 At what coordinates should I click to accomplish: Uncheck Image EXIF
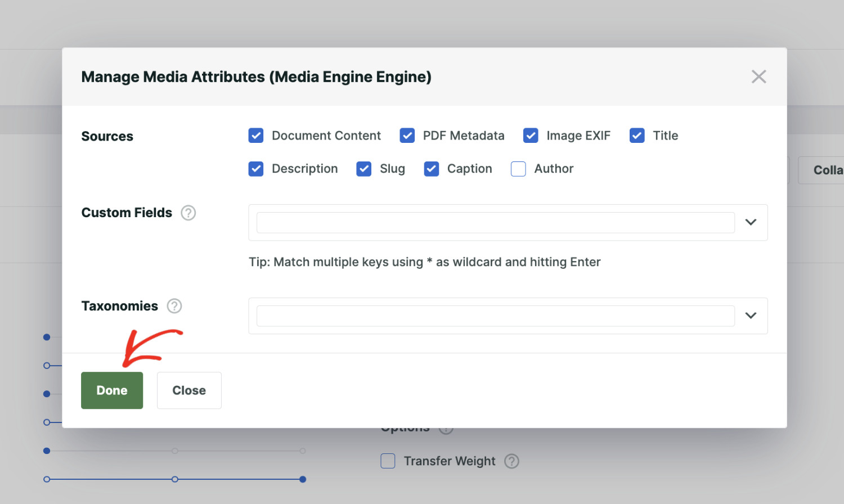530,136
